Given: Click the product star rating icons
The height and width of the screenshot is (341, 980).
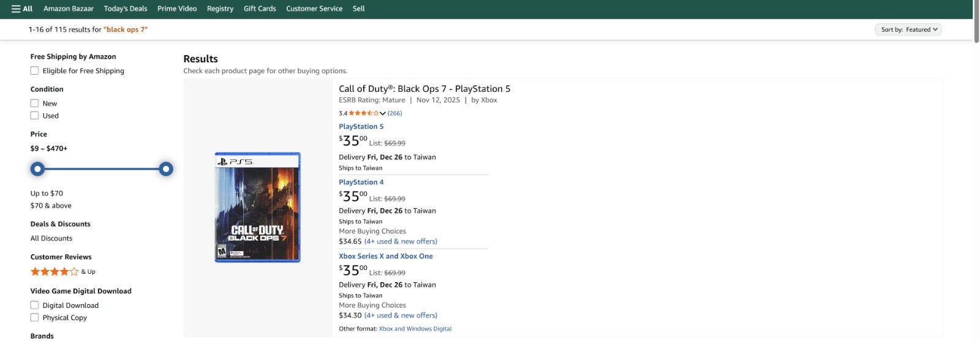Looking at the screenshot, I should pyautogui.click(x=363, y=113).
